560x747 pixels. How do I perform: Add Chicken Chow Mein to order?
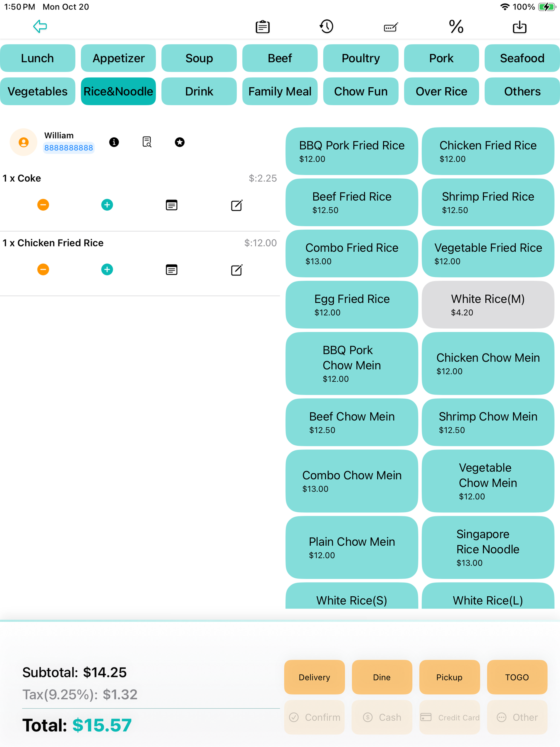coord(488,363)
